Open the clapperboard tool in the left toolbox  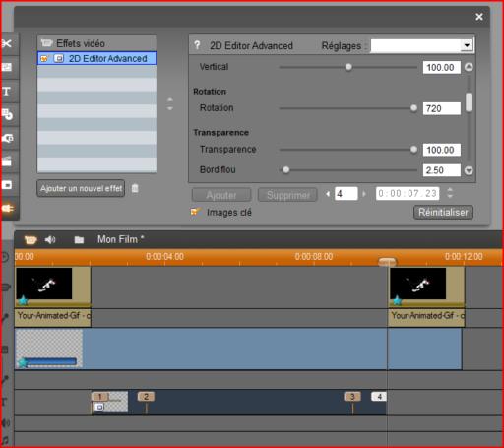click(7, 161)
